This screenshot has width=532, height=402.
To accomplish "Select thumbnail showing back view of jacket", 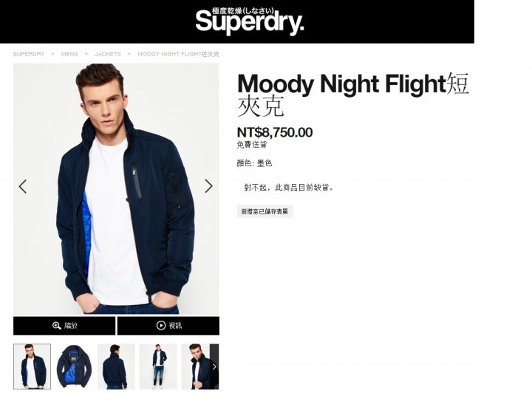I will (116, 367).
